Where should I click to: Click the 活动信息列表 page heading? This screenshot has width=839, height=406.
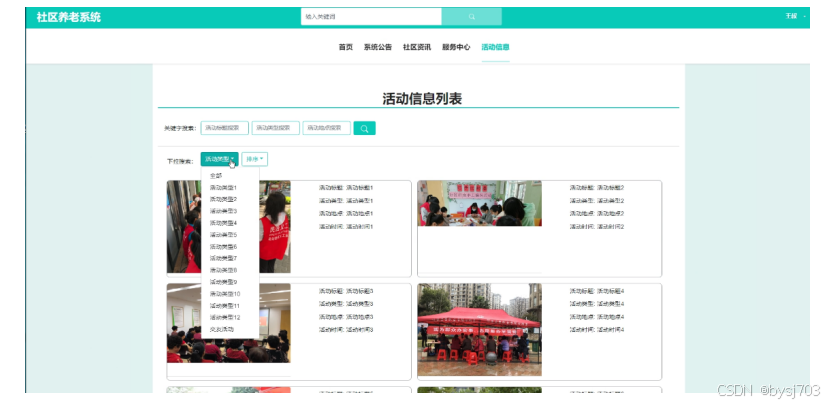pyautogui.click(x=422, y=99)
